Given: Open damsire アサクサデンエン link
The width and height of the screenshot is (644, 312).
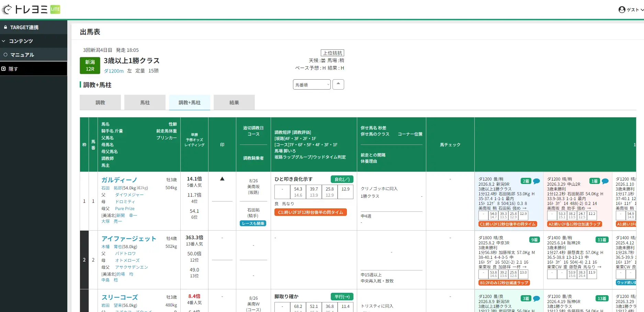Looking at the screenshot, I should pyautogui.click(x=132, y=267).
